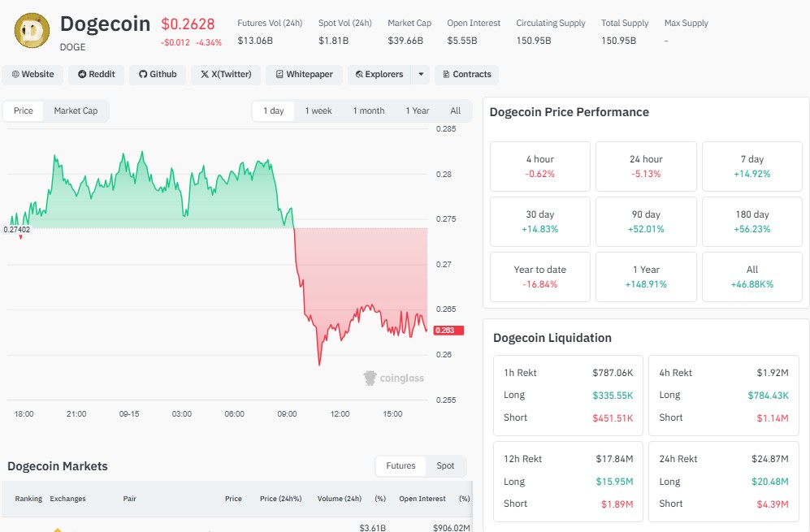Sort markets by Open Interest column

(422, 499)
